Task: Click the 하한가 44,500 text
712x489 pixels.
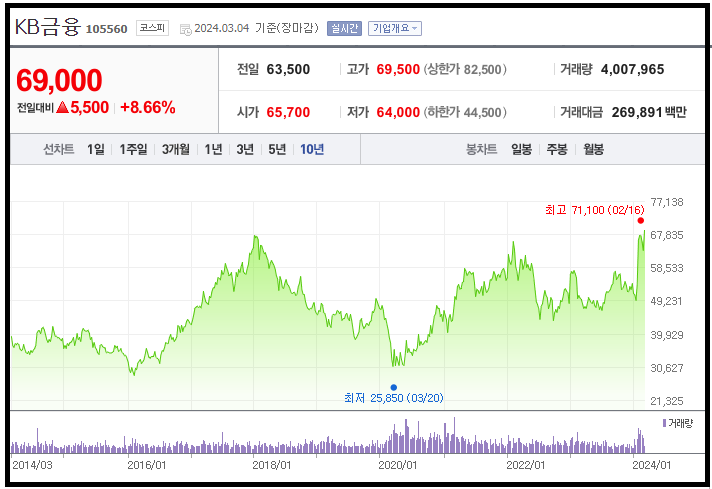Action: [465, 112]
